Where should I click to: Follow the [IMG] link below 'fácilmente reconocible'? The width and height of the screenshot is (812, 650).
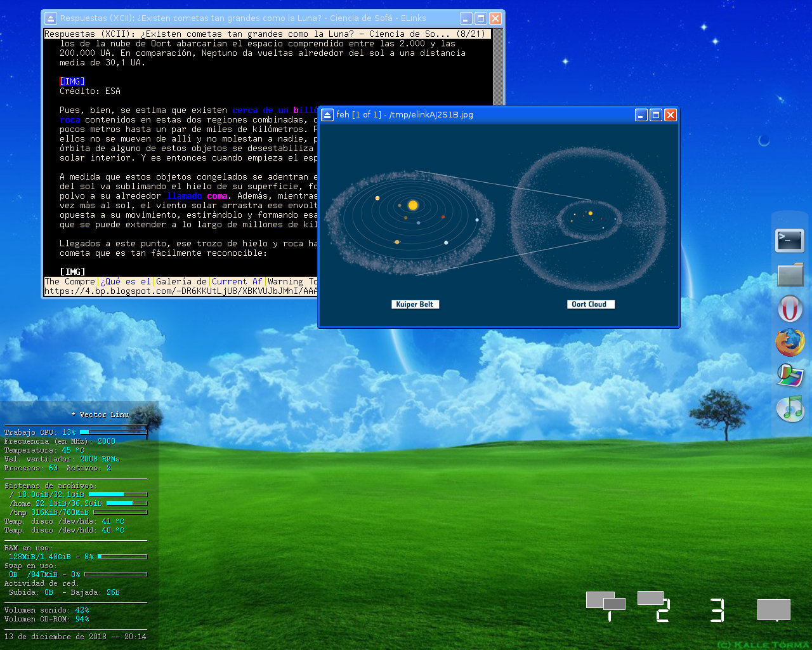(72, 272)
